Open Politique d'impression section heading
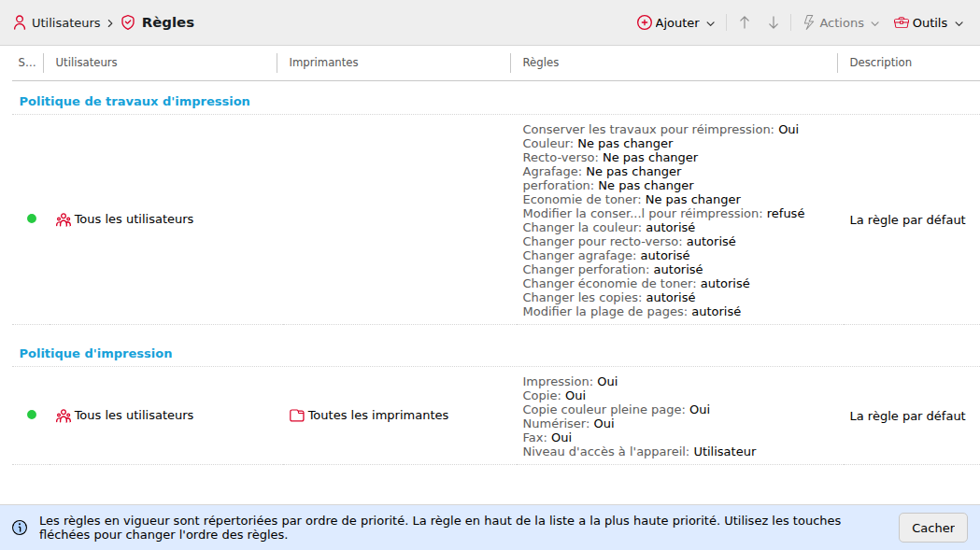 click(x=95, y=353)
